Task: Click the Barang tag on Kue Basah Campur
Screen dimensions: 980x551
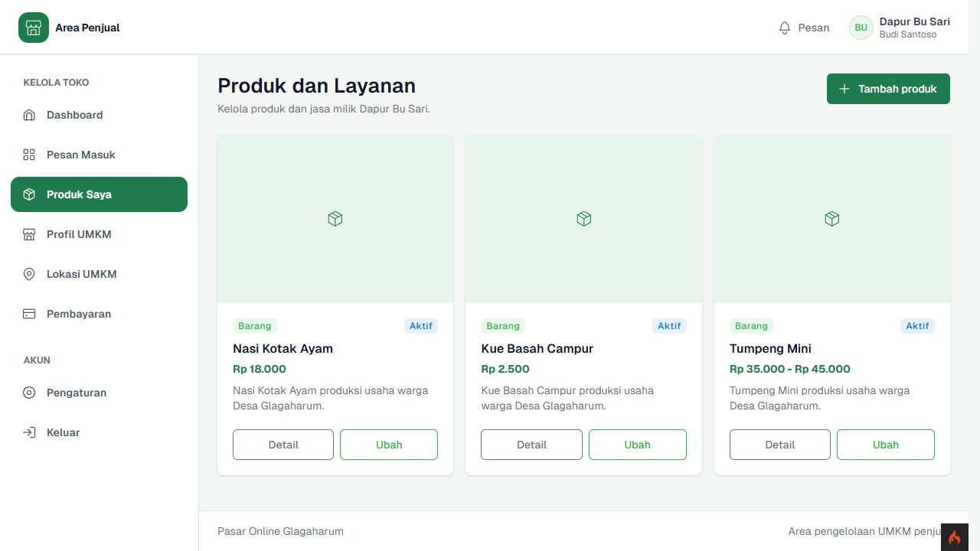Action: (x=503, y=326)
